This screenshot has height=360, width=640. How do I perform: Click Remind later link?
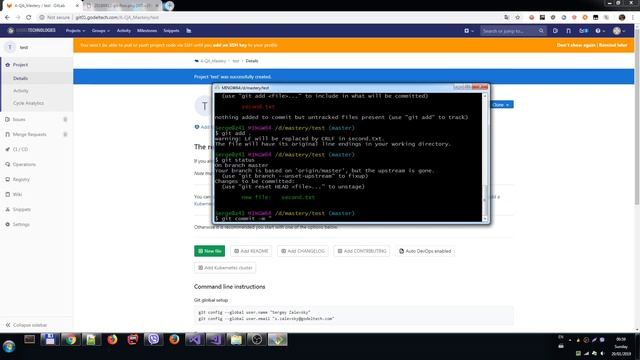coord(613,45)
